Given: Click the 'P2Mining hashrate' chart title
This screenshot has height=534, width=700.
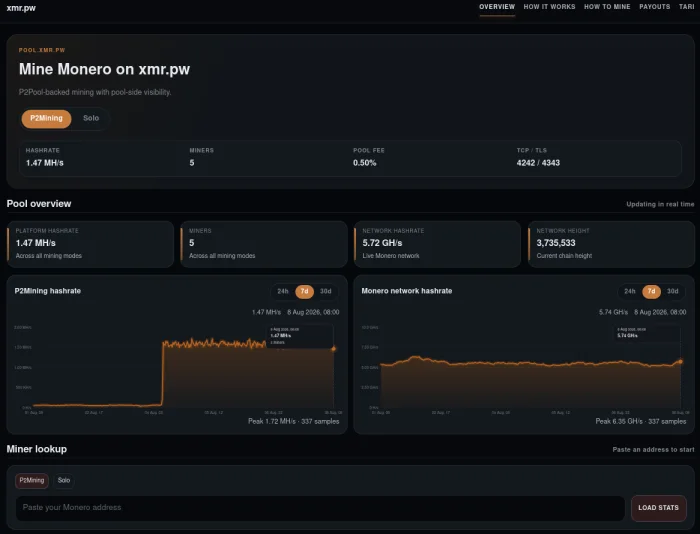Looking at the screenshot, I should point(48,291).
